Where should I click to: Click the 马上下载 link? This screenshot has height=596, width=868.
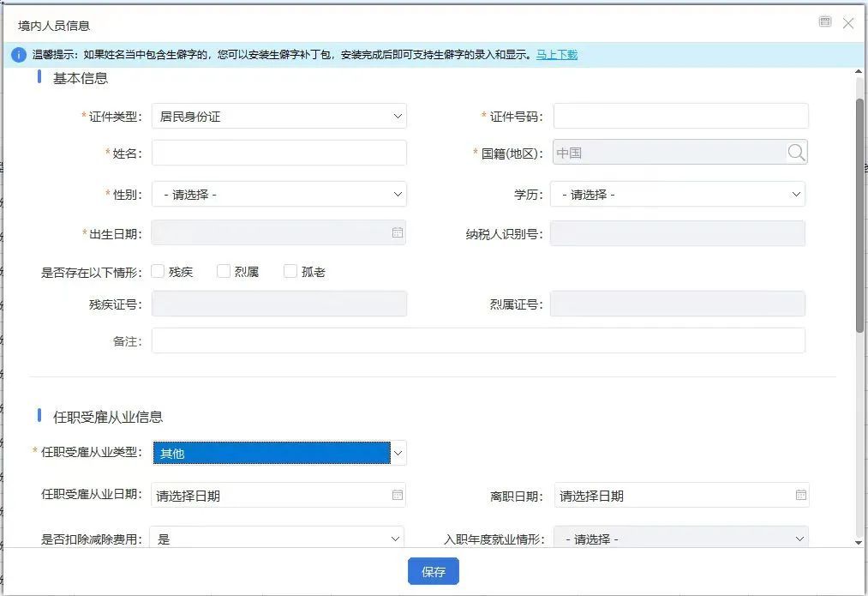557,55
